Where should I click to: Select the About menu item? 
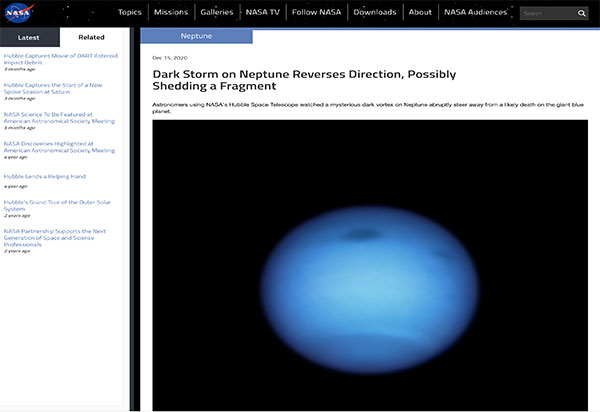click(x=420, y=12)
